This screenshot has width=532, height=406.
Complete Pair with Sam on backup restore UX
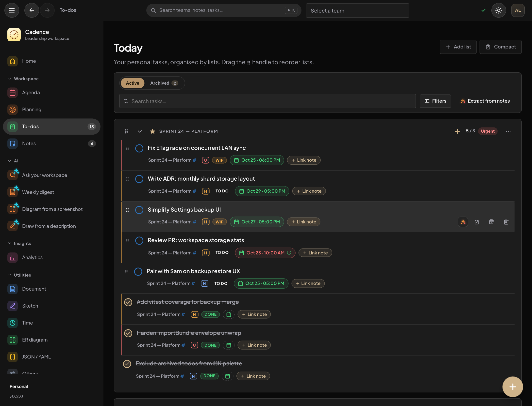(138, 272)
